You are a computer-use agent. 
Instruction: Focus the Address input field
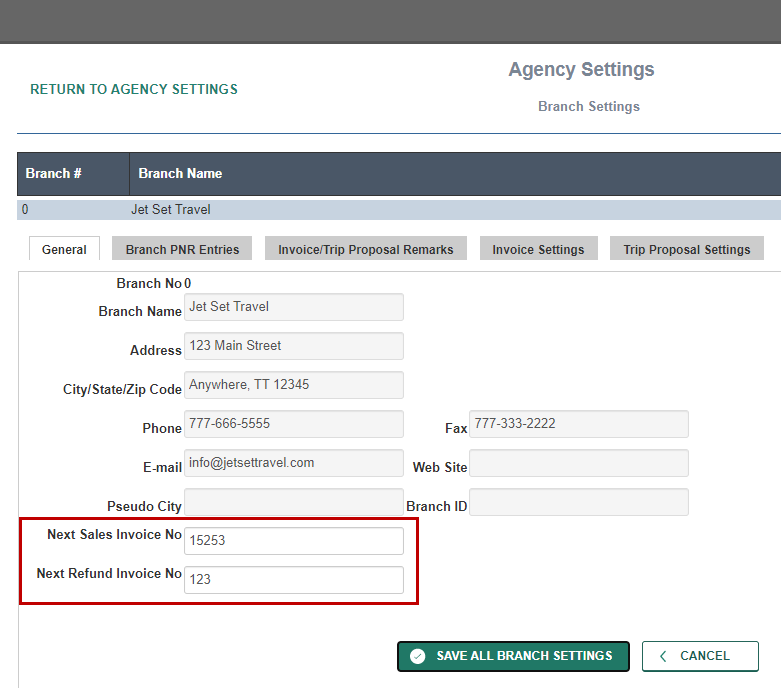(x=294, y=346)
